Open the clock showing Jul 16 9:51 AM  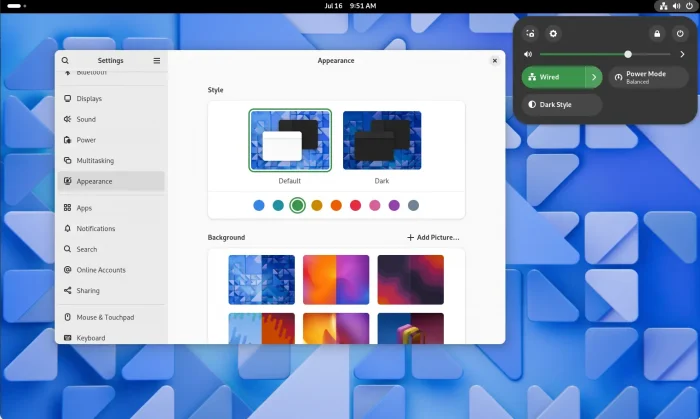click(x=349, y=6)
